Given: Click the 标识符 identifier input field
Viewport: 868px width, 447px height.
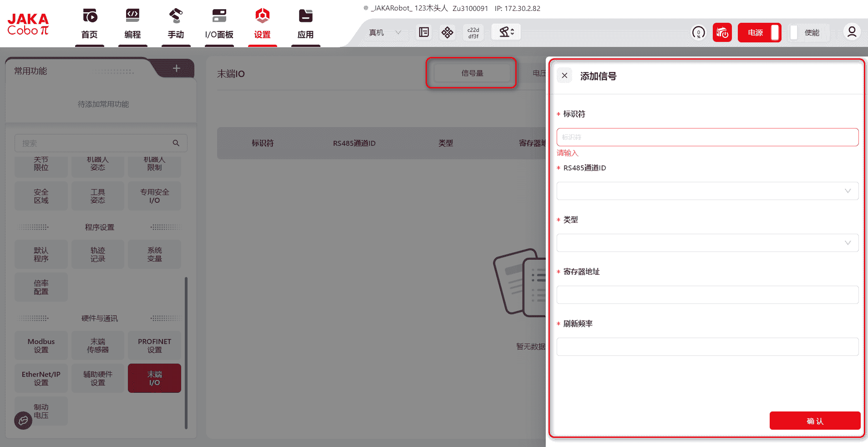Looking at the screenshot, I should (x=707, y=137).
